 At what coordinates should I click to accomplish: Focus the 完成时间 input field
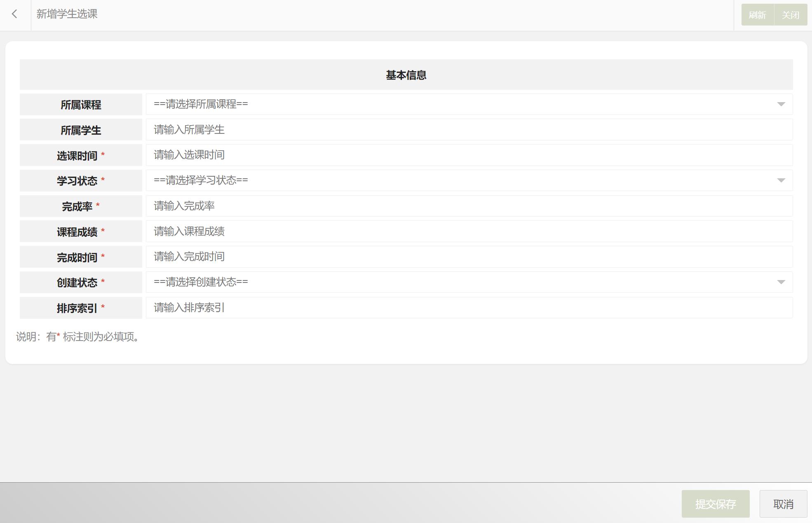469,257
